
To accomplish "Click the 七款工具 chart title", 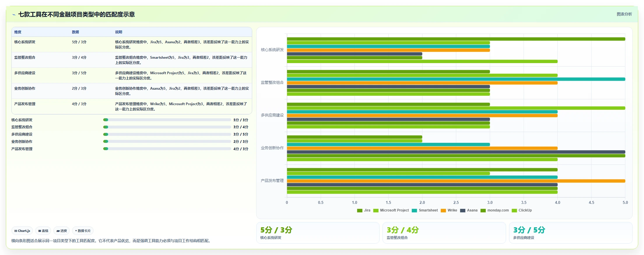I will point(76,14).
